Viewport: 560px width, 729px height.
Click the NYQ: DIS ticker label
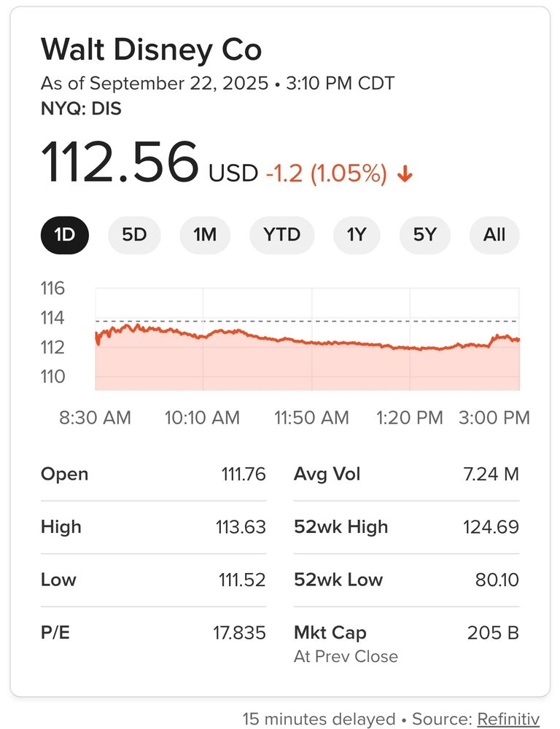pos(82,109)
